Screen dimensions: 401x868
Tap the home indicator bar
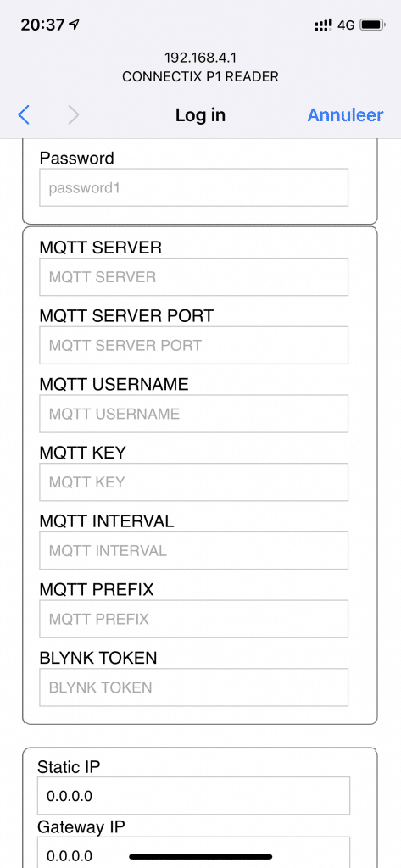coord(200,856)
